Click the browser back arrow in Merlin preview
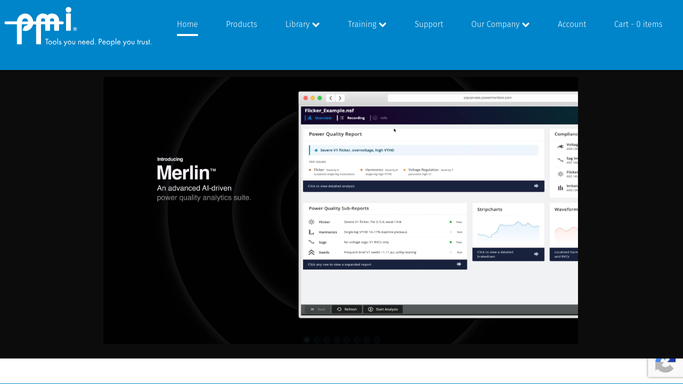The width and height of the screenshot is (683, 384). [x=331, y=98]
